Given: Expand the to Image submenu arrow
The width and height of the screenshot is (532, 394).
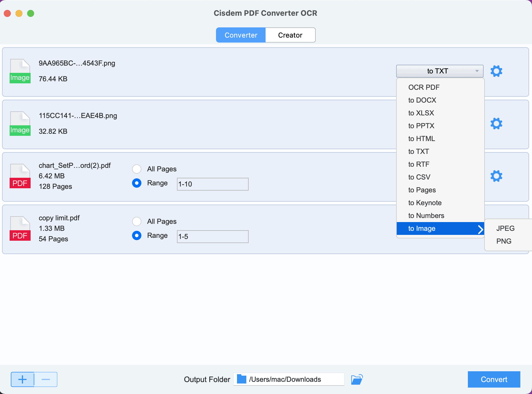Looking at the screenshot, I should [480, 229].
